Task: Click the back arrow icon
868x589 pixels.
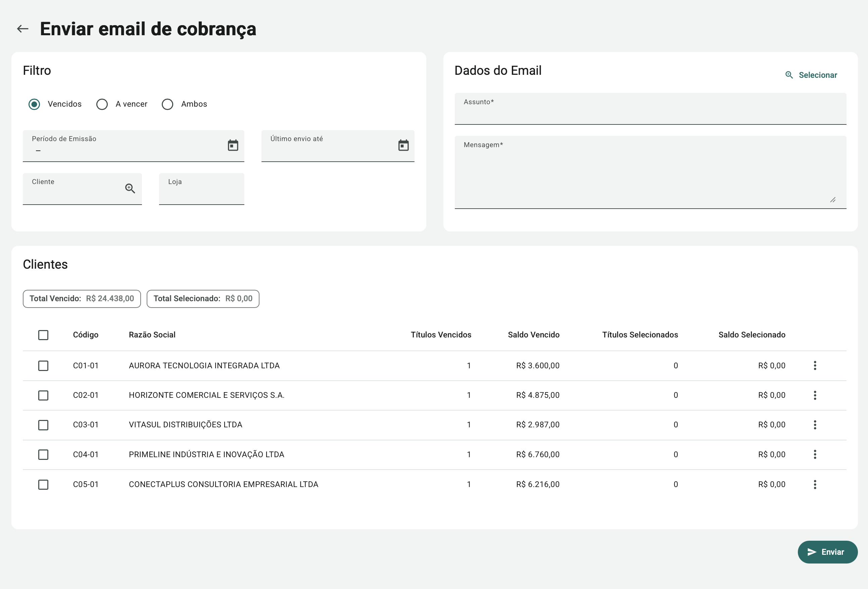Action: [23, 29]
